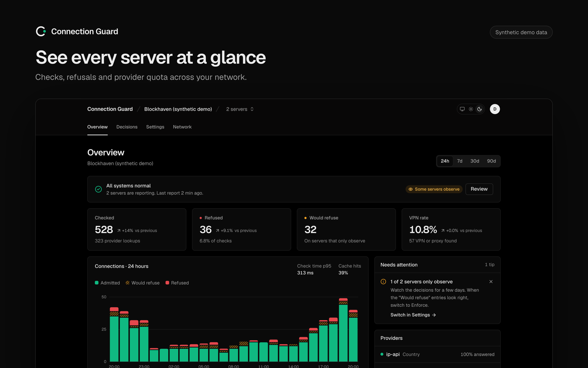Click 323 provider lookups text

pos(117,241)
